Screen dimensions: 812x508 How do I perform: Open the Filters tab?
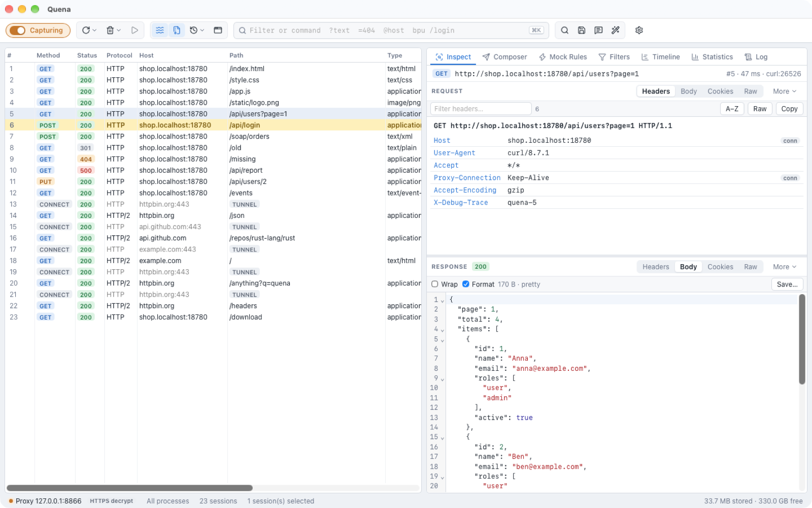coord(614,57)
